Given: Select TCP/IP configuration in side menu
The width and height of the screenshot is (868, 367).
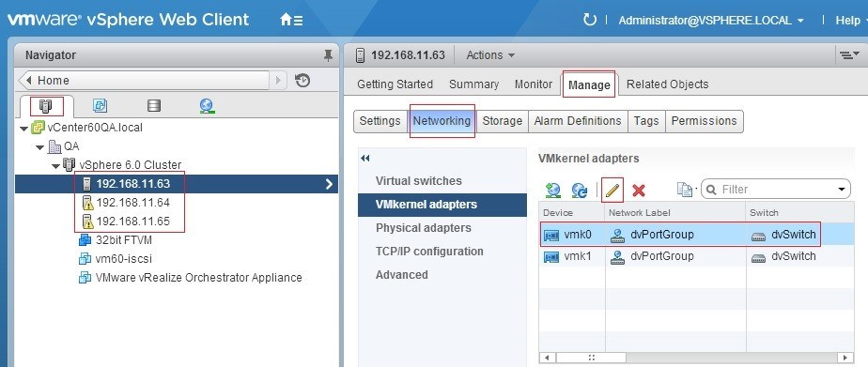Looking at the screenshot, I should coord(429,251).
